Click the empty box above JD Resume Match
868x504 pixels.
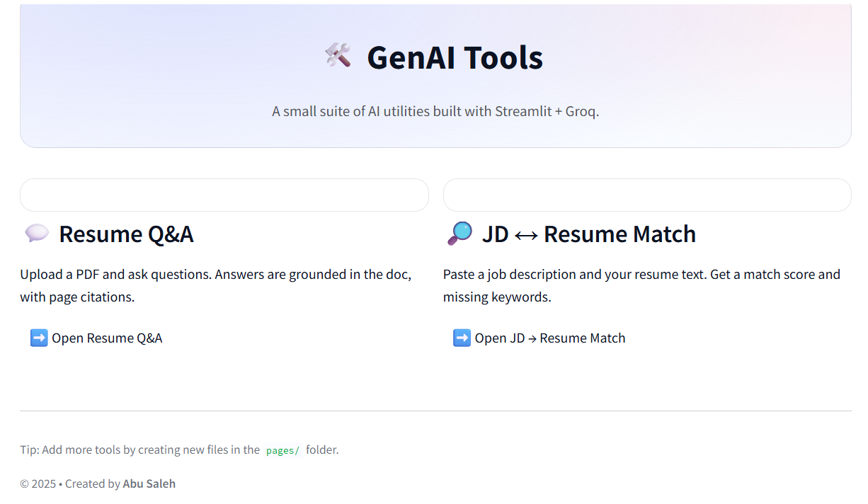coord(646,195)
